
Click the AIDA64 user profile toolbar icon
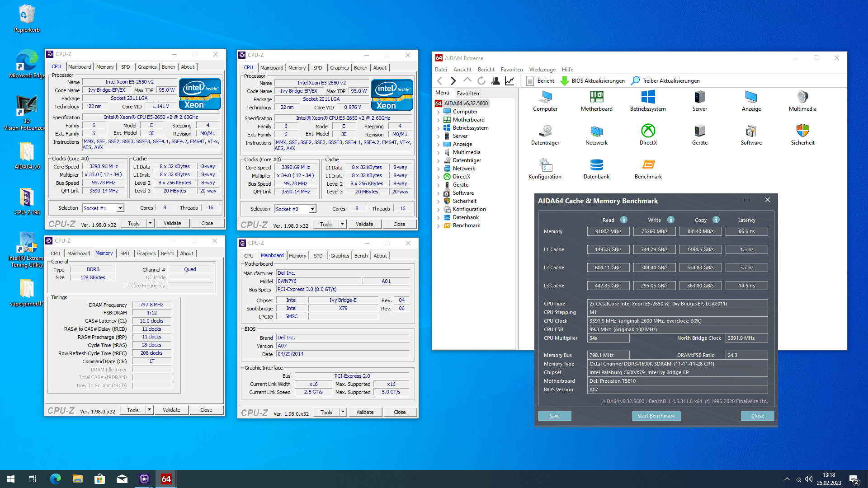pyautogui.click(x=495, y=81)
